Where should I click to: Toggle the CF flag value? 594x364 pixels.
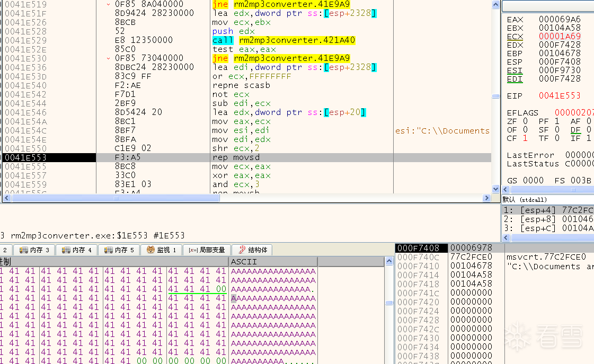point(525,138)
